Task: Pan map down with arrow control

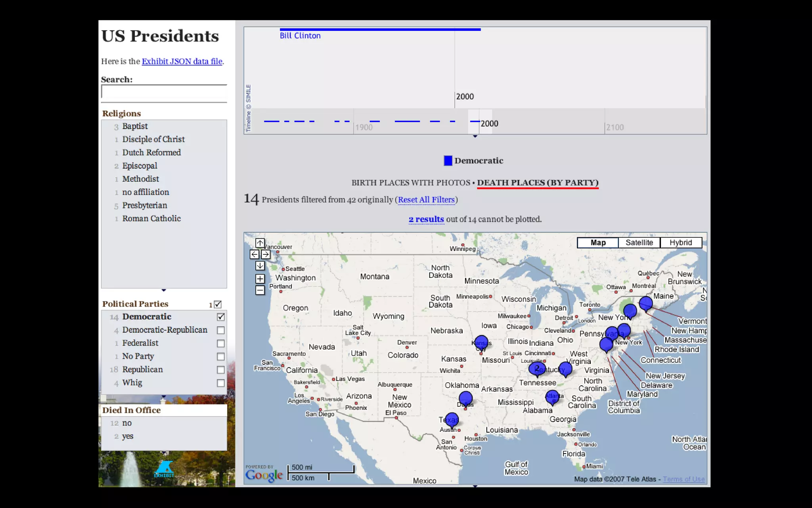Action: (260, 266)
